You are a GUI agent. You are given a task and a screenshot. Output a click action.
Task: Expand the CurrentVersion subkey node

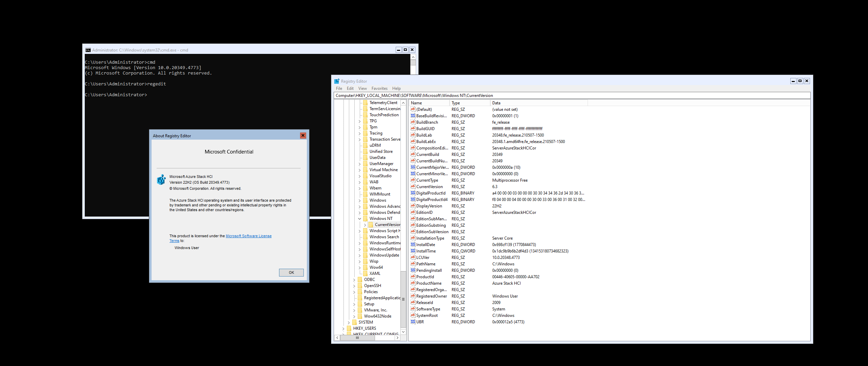tap(365, 225)
